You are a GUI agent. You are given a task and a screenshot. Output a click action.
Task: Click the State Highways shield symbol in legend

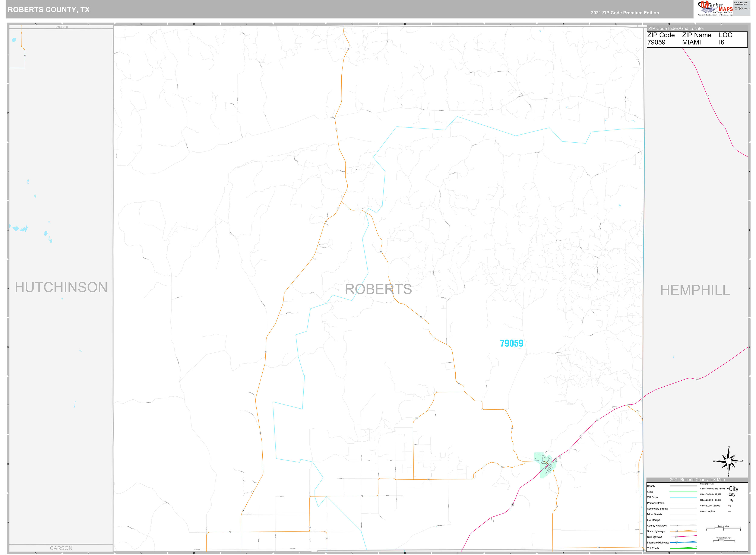pyautogui.click(x=677, y=531)
